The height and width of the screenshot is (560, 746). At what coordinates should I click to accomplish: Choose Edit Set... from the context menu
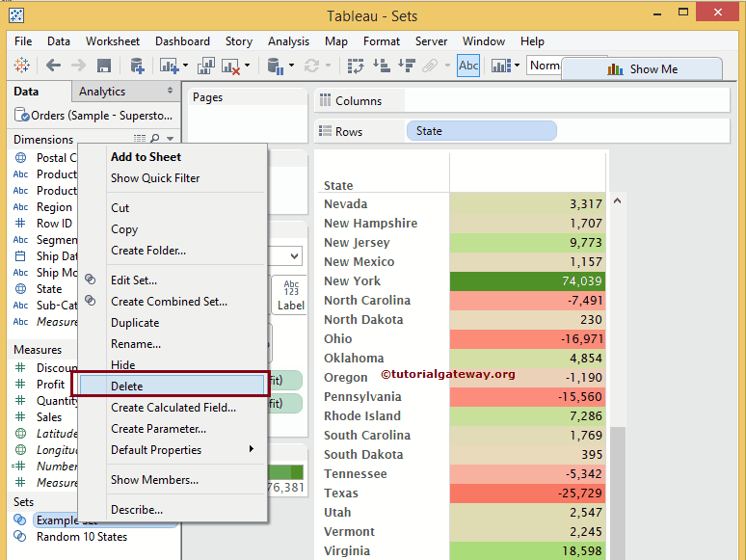[x=134, y=280]
